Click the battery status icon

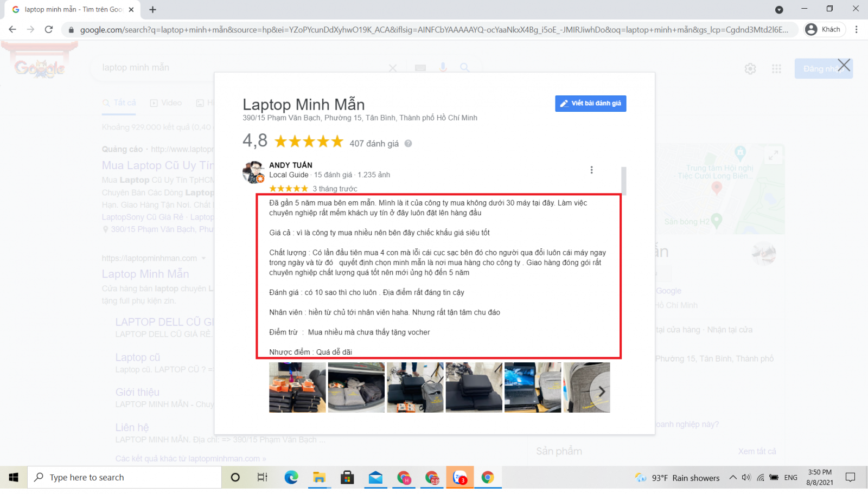(774, 477)
